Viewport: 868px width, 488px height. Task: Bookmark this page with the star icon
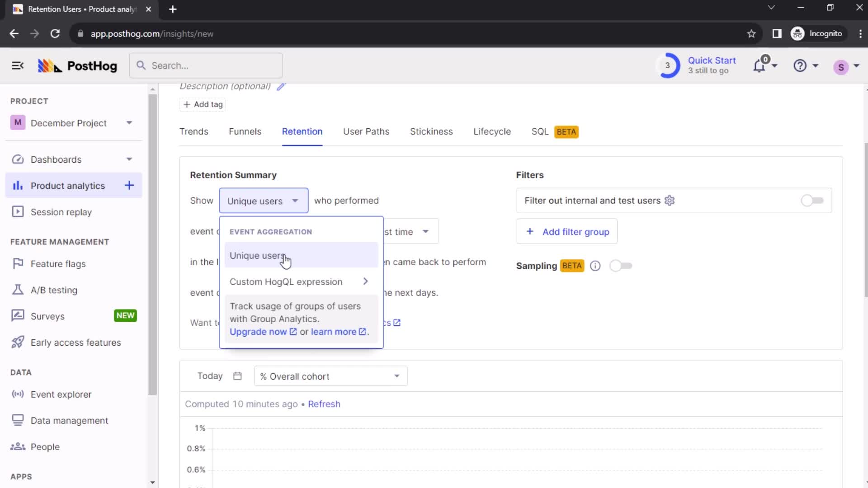751,34
